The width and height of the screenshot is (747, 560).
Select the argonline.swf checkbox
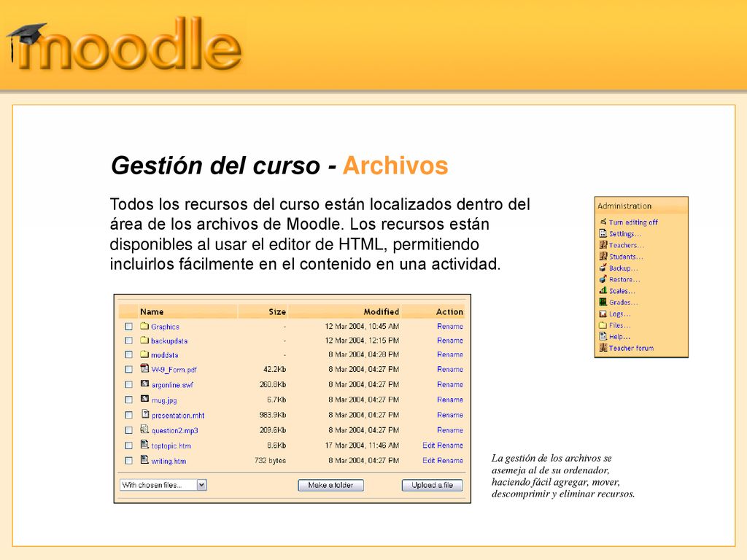click(128, 385)
